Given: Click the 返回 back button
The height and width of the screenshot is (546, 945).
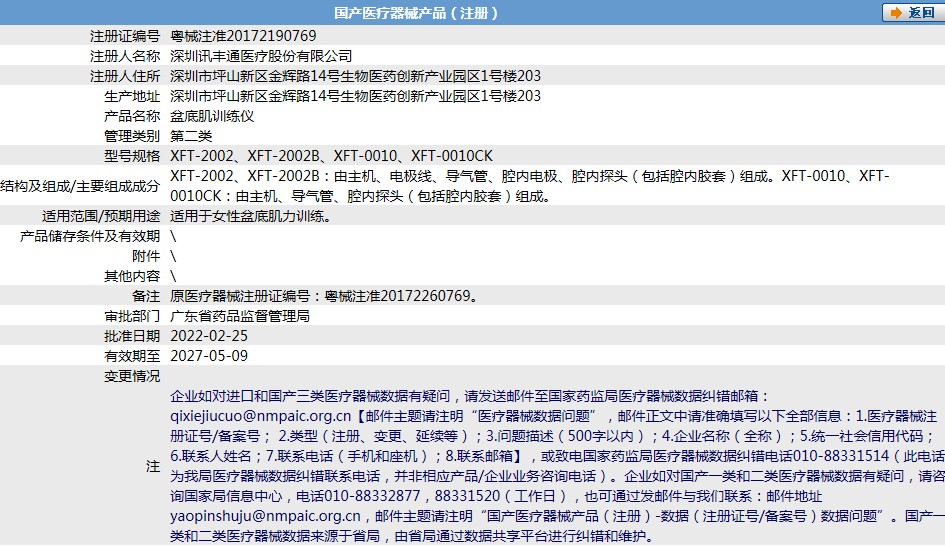Looking at the screenshot, I should 913,13.
